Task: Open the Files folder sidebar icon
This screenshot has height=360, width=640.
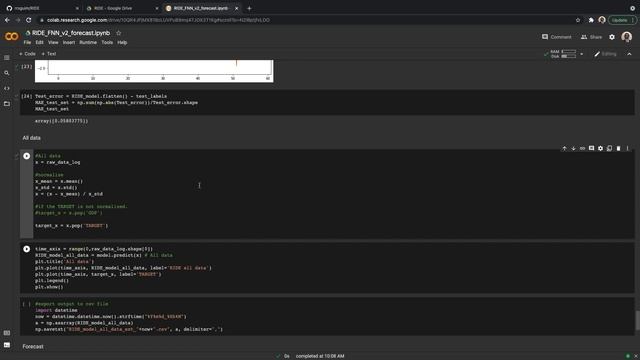Action: coord(7,104)
